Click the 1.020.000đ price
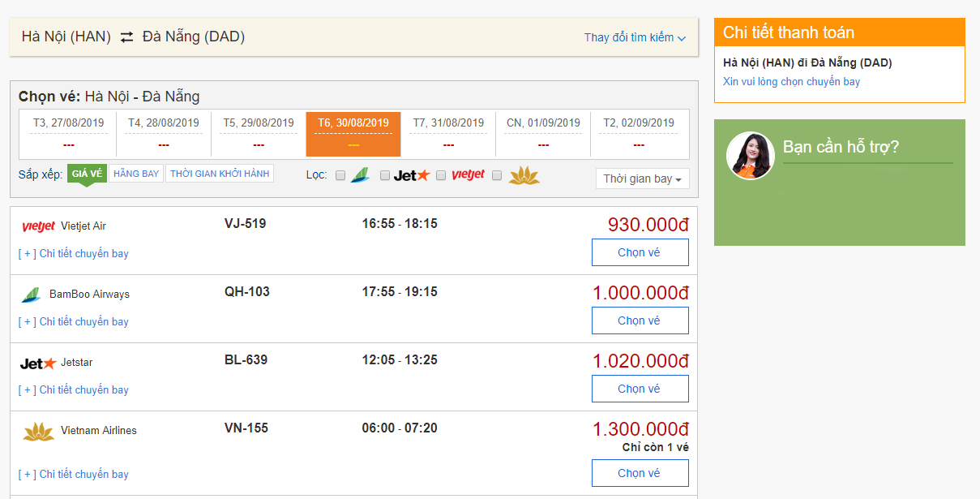Screen dimensions: 980x499 [x=641, y=361]
